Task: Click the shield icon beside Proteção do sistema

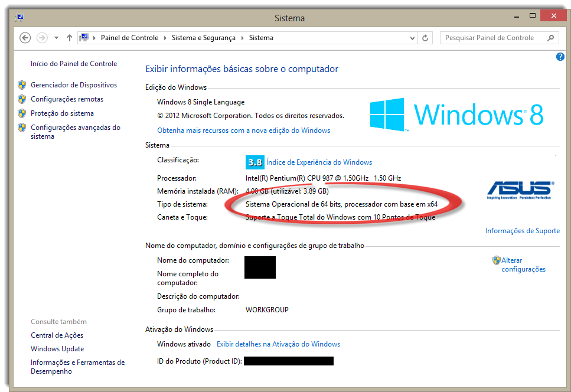Action: pos(22,113)
